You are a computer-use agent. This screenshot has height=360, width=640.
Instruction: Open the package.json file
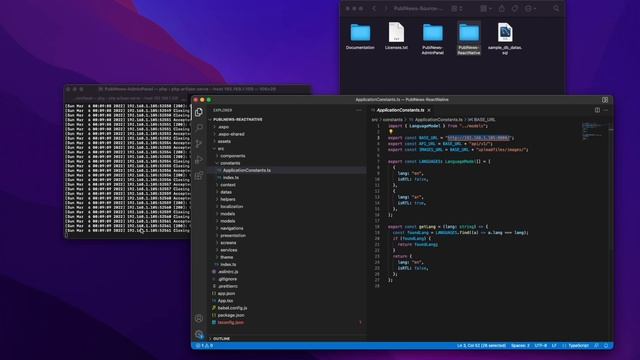click(x=231, y=316)
